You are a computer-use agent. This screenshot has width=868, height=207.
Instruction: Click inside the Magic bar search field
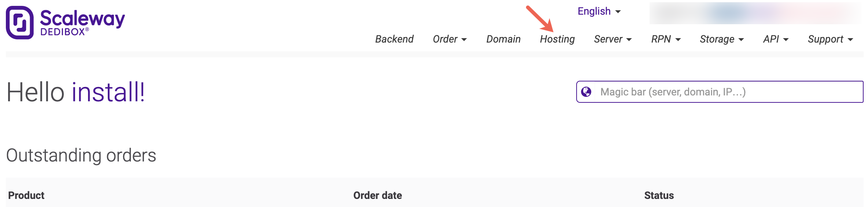726,92
